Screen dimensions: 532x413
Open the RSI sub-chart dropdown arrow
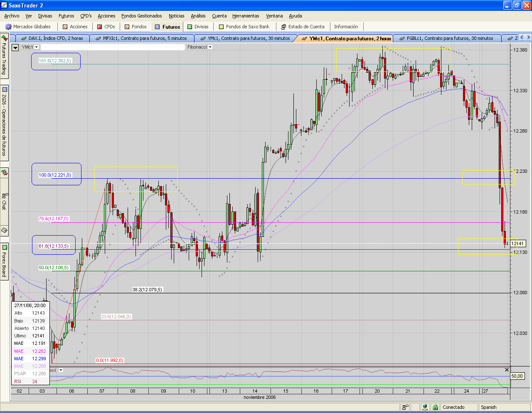[x=61, y=370]
